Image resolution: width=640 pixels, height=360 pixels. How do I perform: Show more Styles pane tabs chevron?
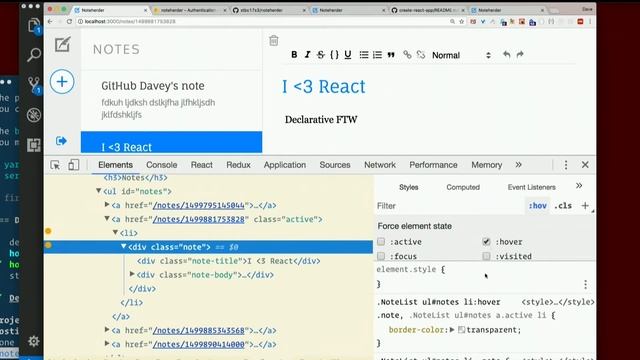click(579, 186)
